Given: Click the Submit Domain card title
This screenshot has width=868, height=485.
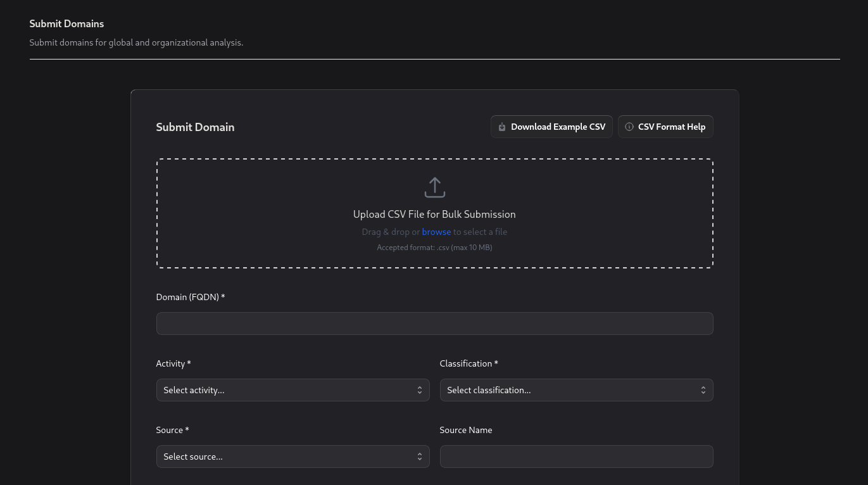Looking at the screenshot, I should pyautogui.click(x=195, y=127).
